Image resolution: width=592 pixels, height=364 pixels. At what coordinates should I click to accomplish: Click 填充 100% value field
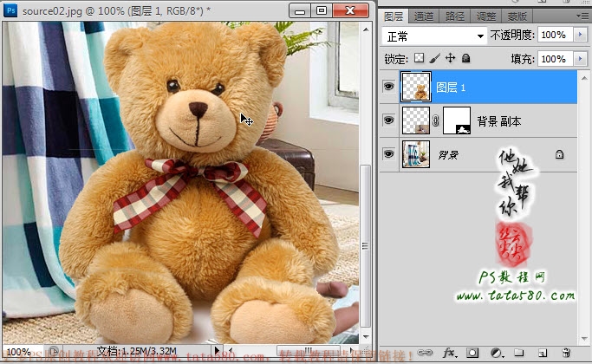pos(555,59)
